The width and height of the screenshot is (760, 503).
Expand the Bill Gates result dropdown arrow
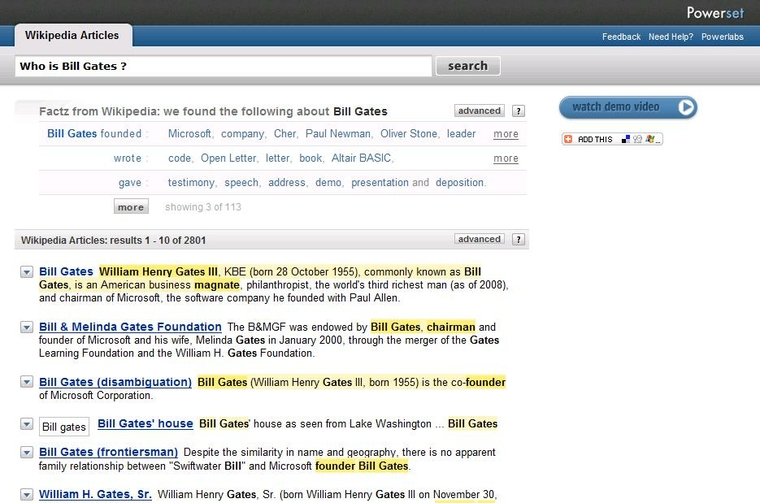(27, 272)
